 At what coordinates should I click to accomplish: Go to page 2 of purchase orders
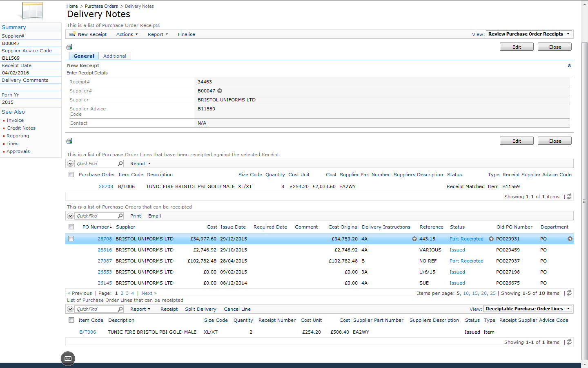pyautogui.click(x=122, y=293)
